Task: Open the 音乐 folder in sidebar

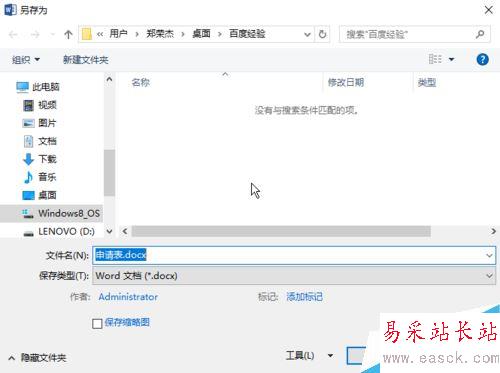Action: [40, 177]
